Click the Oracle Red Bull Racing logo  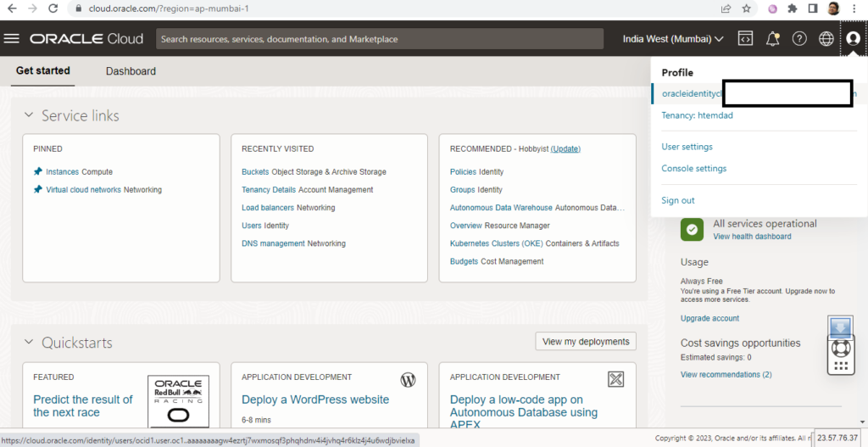[178, 401]
